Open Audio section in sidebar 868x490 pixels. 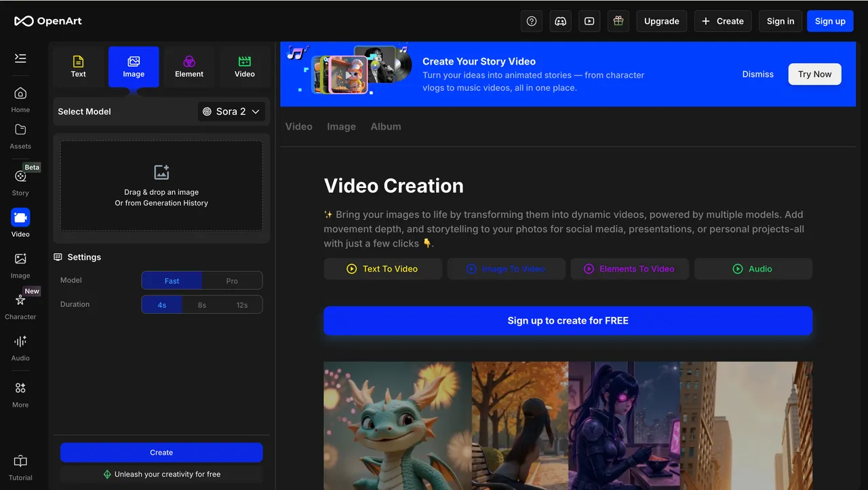[x=20, y=347]
